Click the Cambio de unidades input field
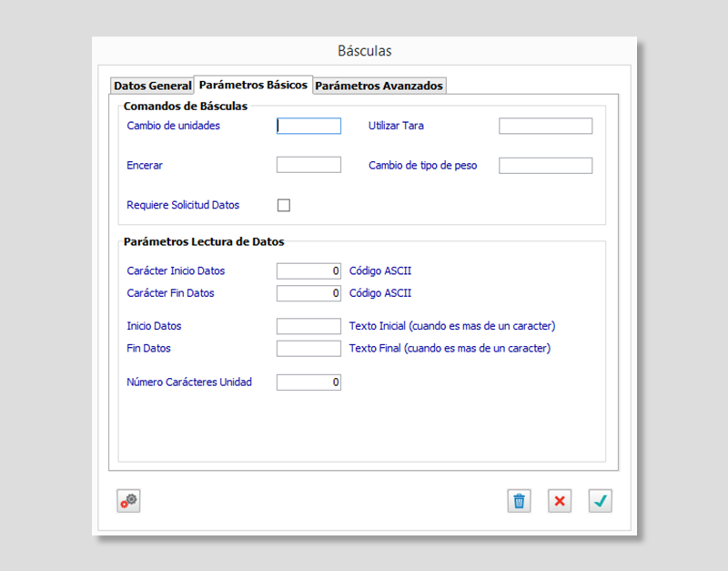This screenshot has width=728, height=571. point(308,126)
